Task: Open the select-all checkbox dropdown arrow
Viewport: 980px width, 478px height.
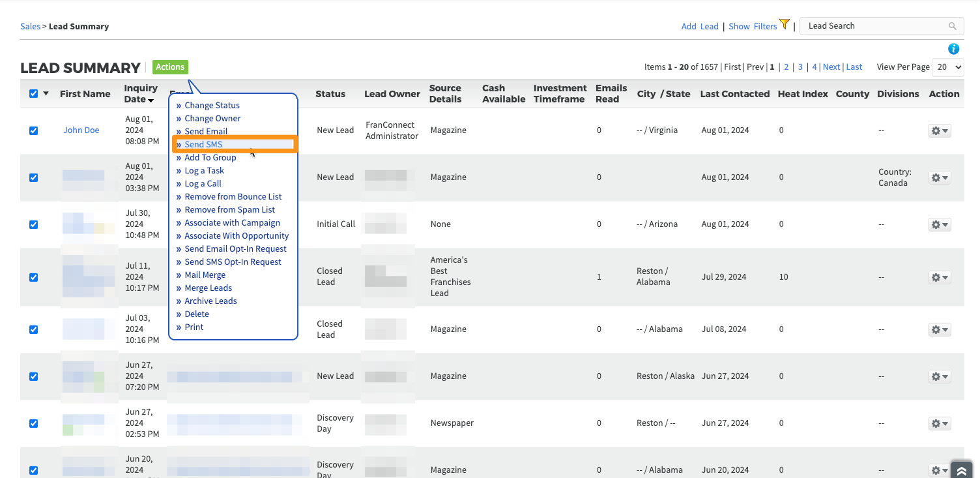Action: point(46,94)
